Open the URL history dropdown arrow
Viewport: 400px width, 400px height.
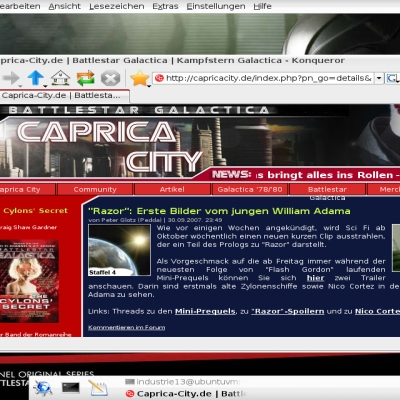379,78
